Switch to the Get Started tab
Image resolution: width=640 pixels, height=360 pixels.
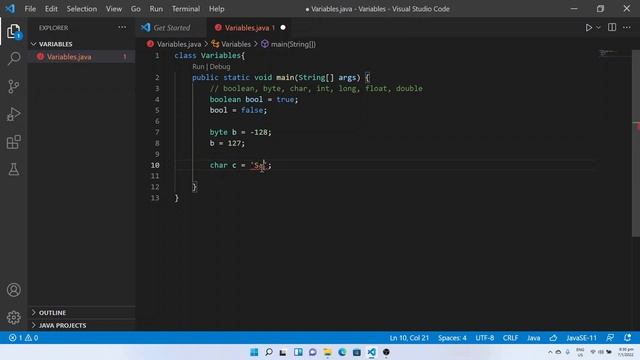click(x=171, y=28)
